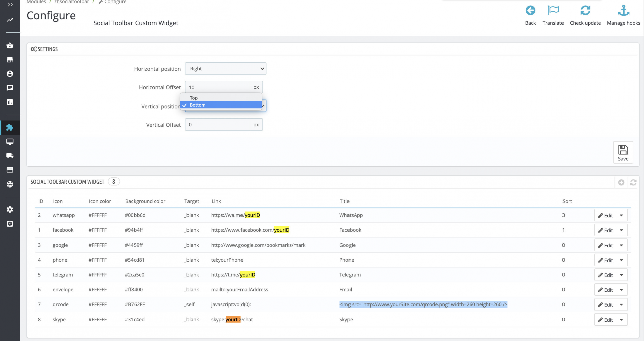Open the Translate flag icon
Screen dimensions: 644x341
(x=553, y=11)
